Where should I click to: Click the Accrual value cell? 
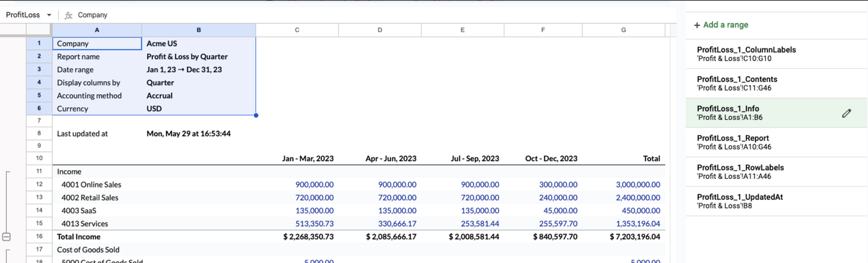199,95
